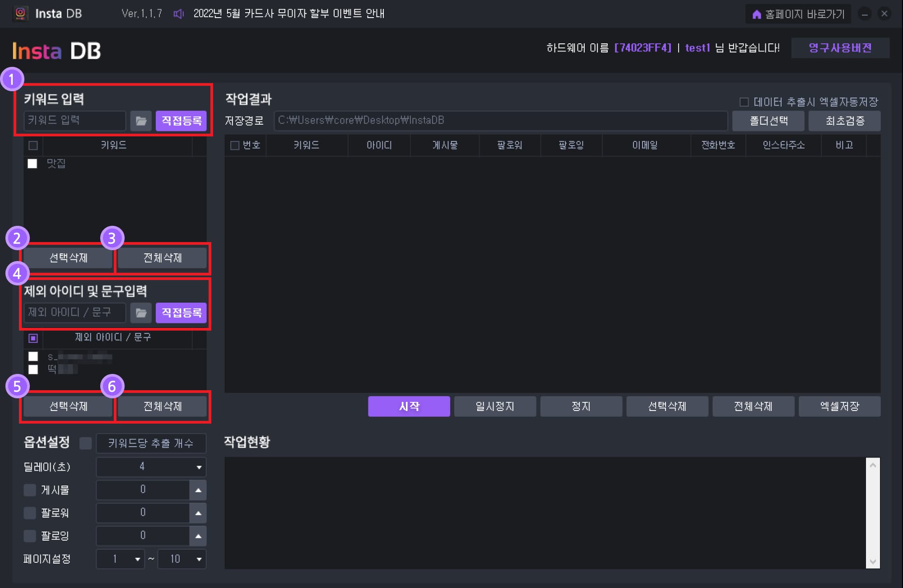903x588 pixels.
Task: Toggle the select-all checkbox in 키워드 list header
Action: 33,145
